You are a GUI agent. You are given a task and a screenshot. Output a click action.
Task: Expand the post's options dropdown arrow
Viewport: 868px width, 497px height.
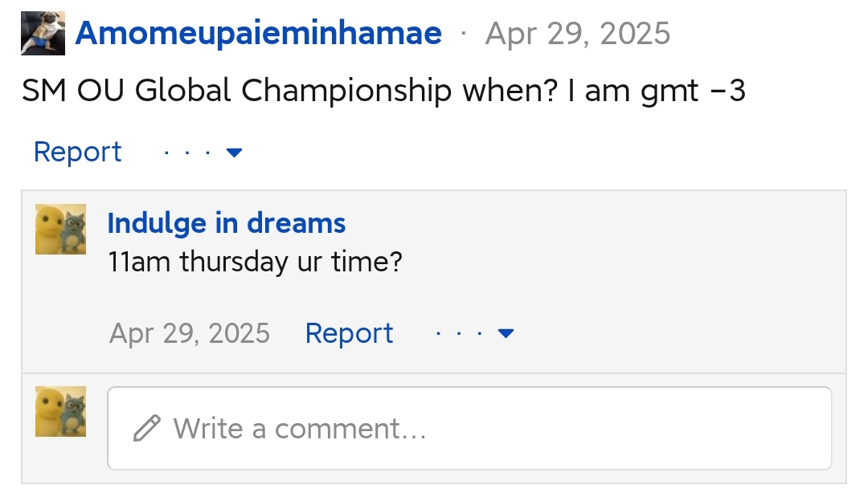pos(235,152)
